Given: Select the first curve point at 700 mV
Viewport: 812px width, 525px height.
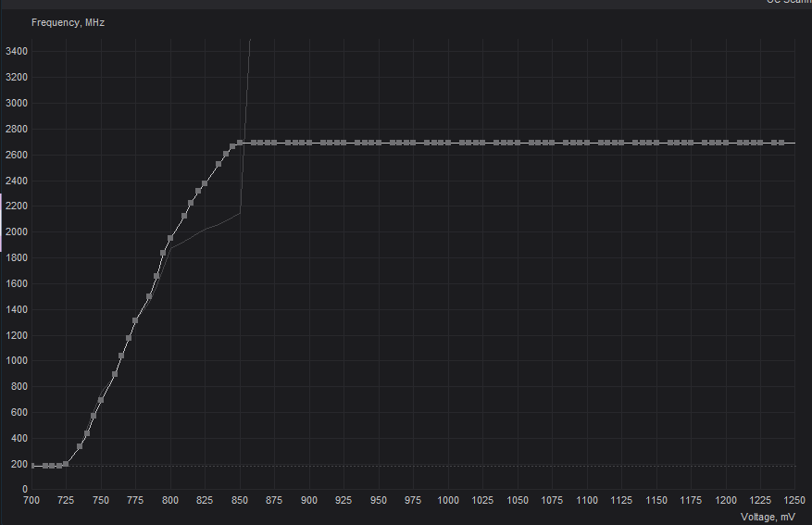Looking at the screenshot, I should pyautogui.click(x=32, y=466).
